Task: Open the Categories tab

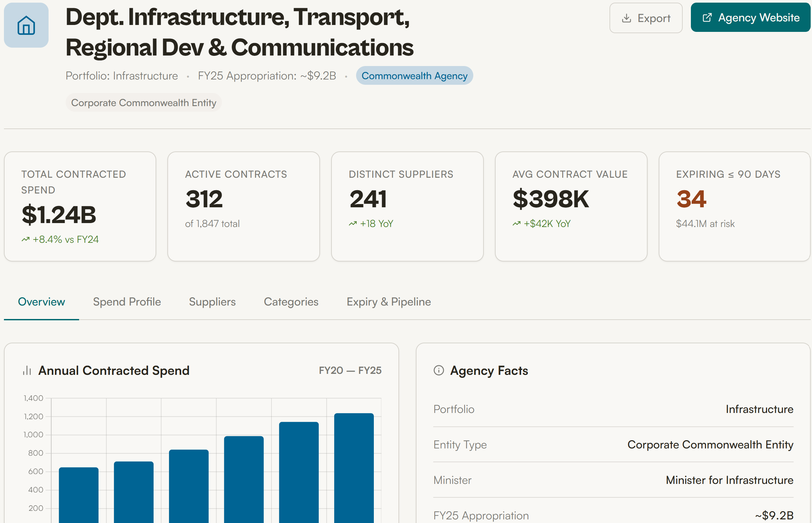Action: point(291,302)
